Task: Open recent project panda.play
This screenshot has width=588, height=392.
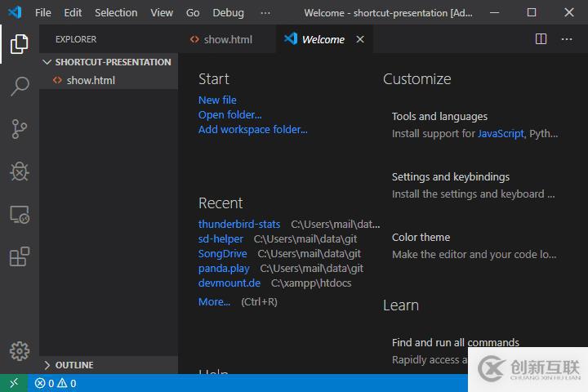Action: (x=224, y=268)
